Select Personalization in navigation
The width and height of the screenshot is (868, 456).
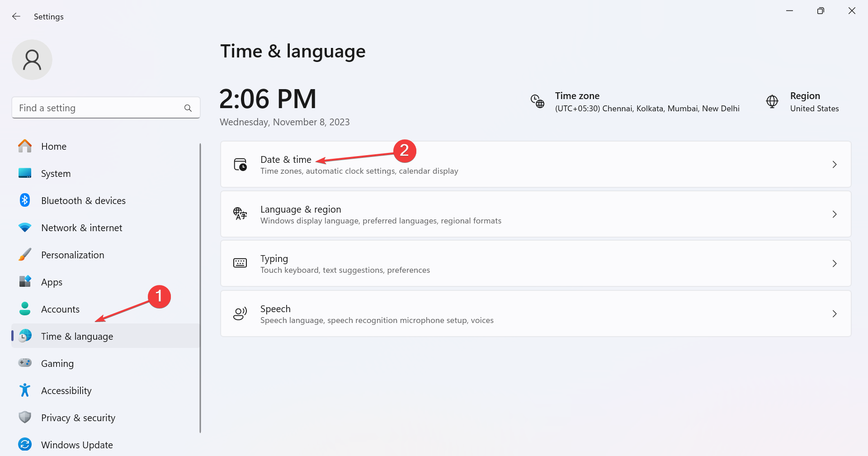point(106,255)
